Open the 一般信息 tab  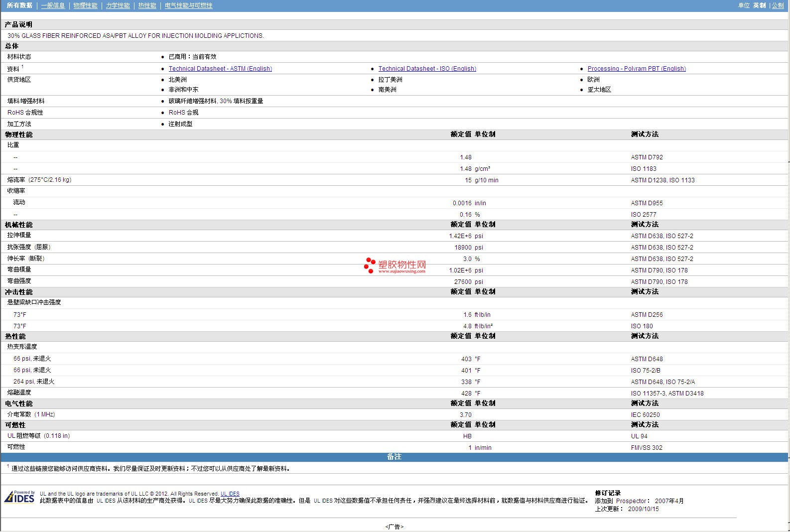[53, 5]
